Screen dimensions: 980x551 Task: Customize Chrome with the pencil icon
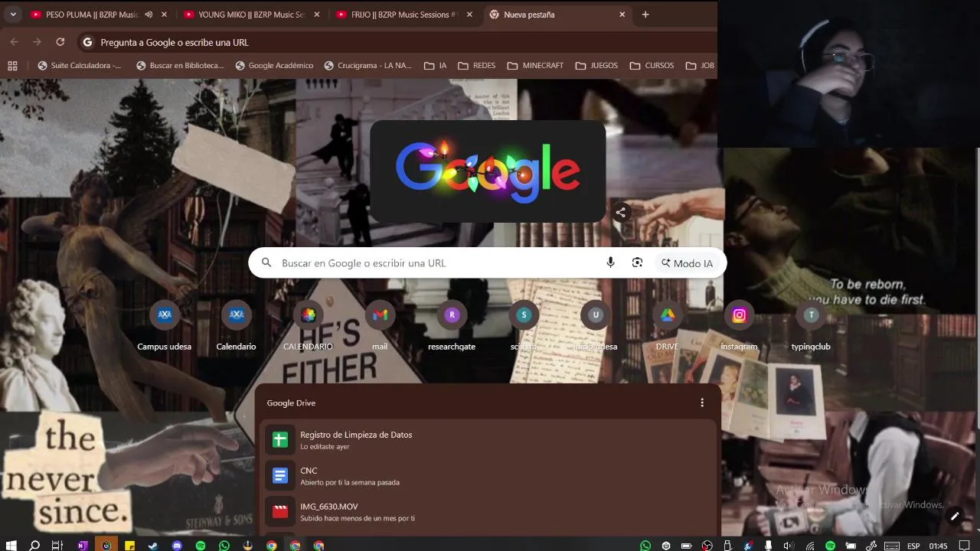coord(955,517)
